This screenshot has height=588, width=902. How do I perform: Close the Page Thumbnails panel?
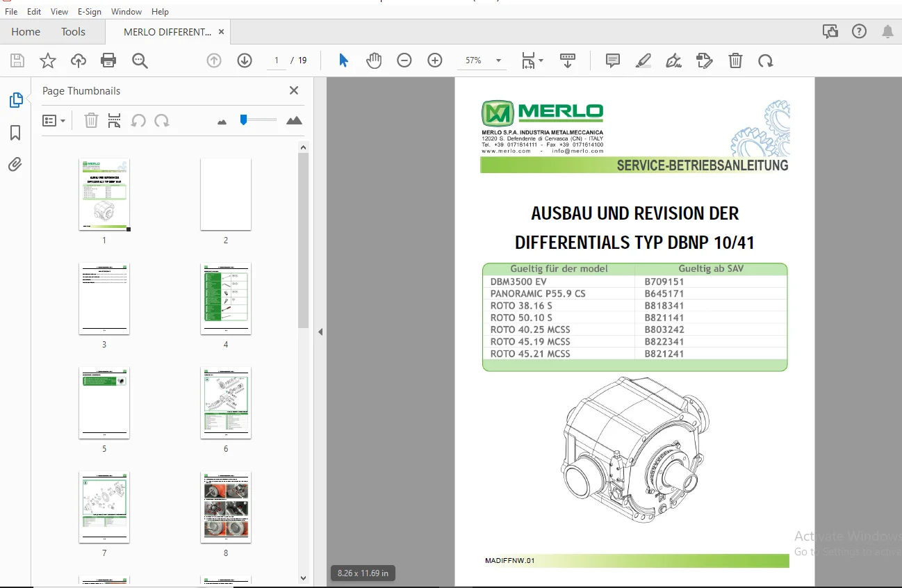pyautogui.click(x=294, y=90)
